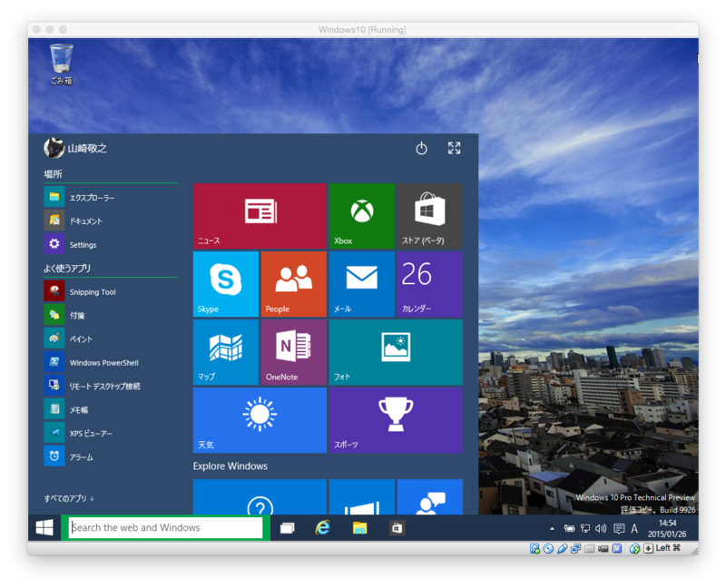Open Store icon on the taskbar
The height and width of the screenshot is (588, 726).
397,528
